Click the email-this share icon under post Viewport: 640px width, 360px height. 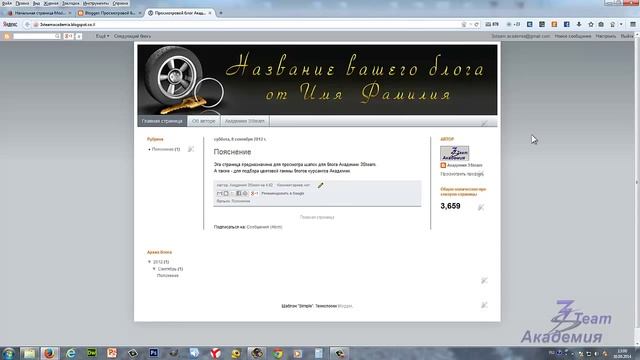click(219, 193)
